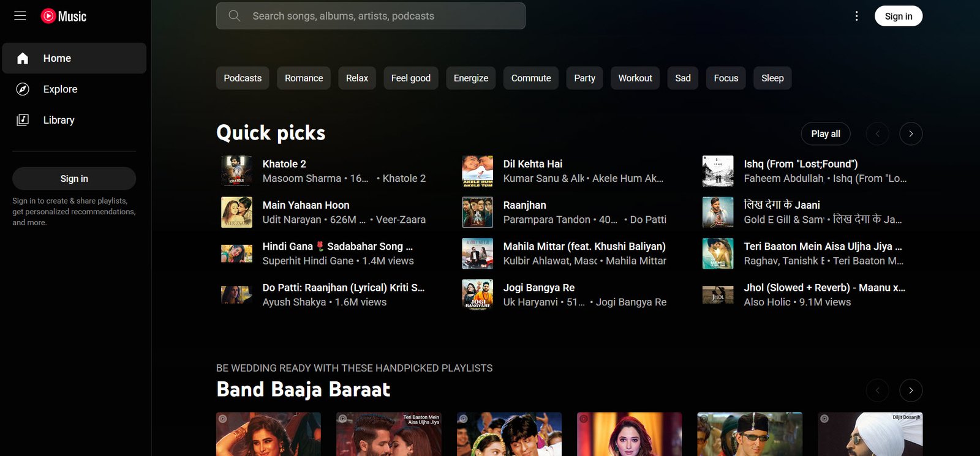980x456 pixels.
Task: Open Library in the sidebar
Action: (x=74, y=120)
